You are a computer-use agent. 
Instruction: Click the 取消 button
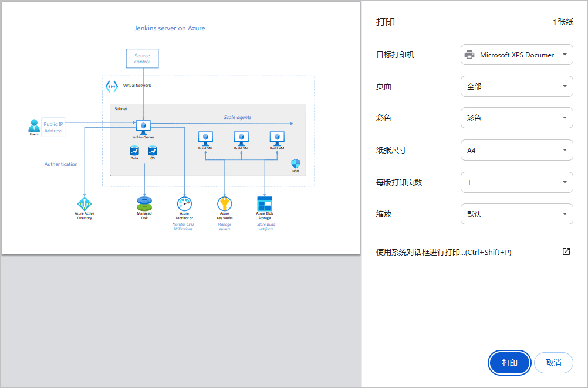tap(553, 363)
